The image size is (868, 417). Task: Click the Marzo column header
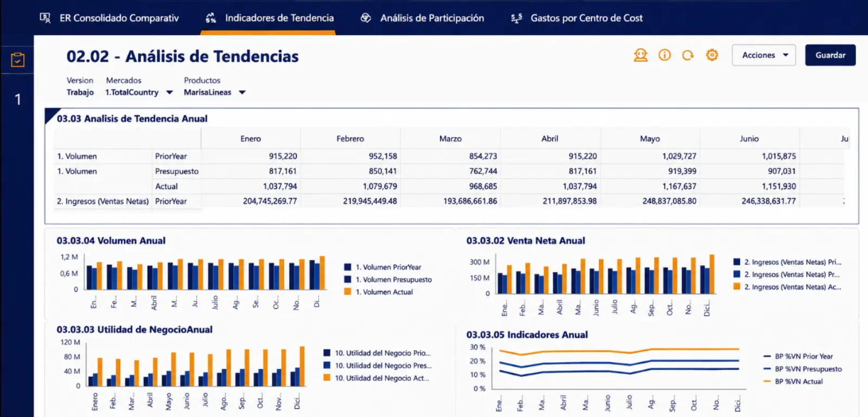tap(450, 139)
